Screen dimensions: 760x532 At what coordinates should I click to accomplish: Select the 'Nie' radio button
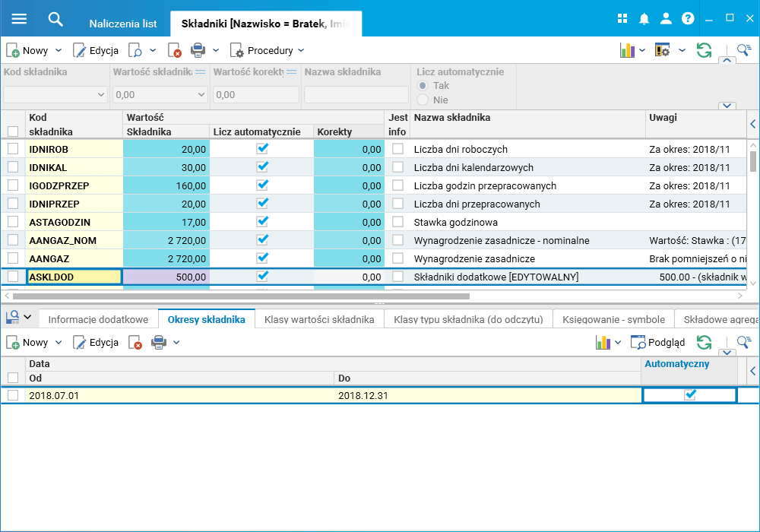click(423, 100)
